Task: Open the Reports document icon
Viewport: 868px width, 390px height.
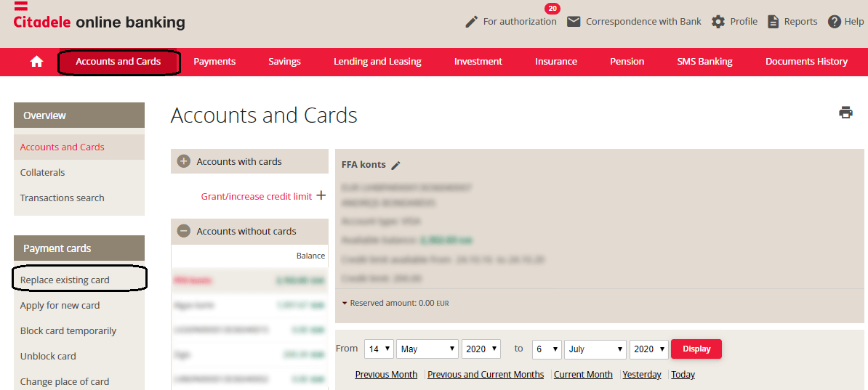Action: (x=773, y=22)
